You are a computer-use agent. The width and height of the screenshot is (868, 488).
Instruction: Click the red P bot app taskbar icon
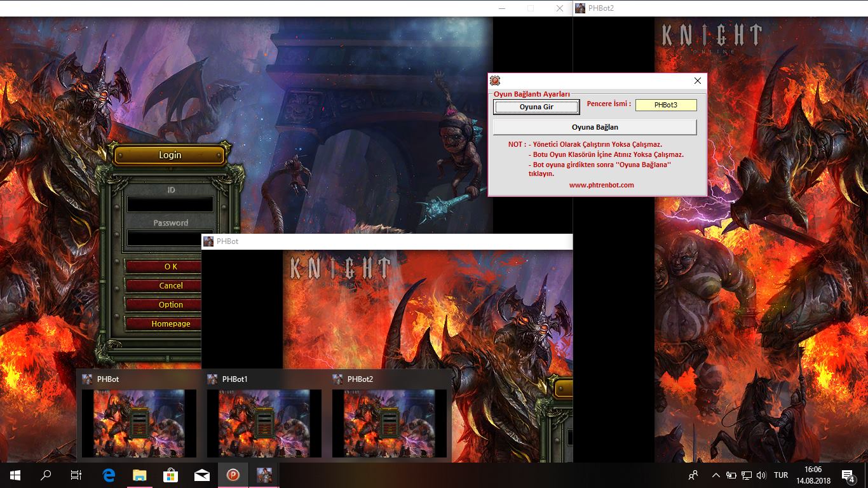233,475
